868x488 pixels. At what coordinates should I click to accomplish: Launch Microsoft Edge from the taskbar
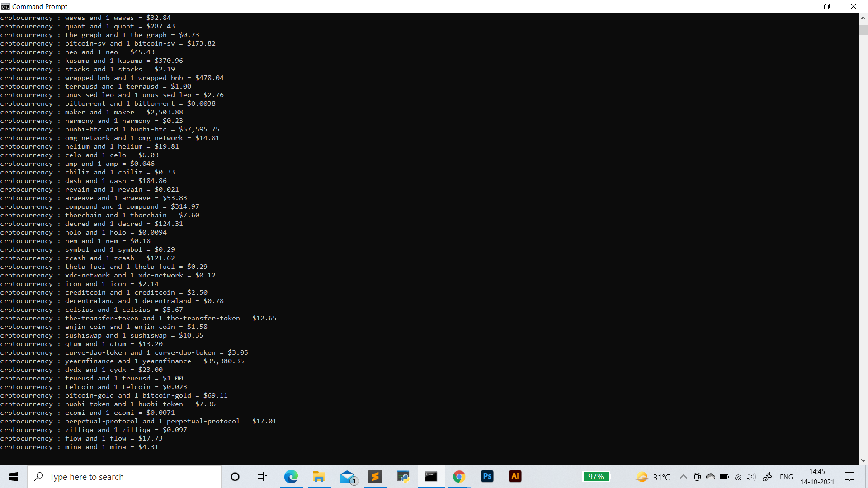[291, 477]
